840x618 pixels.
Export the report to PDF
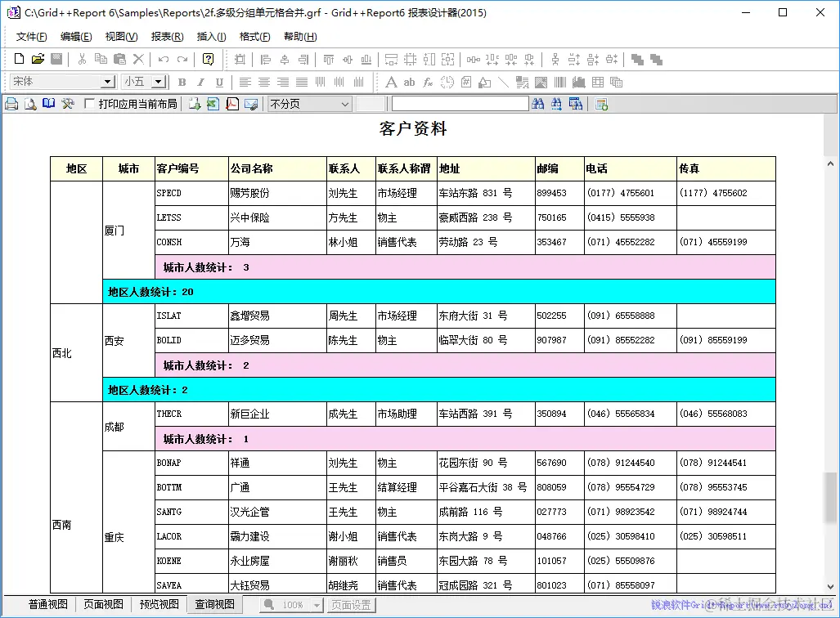click(x=232, y=104)
